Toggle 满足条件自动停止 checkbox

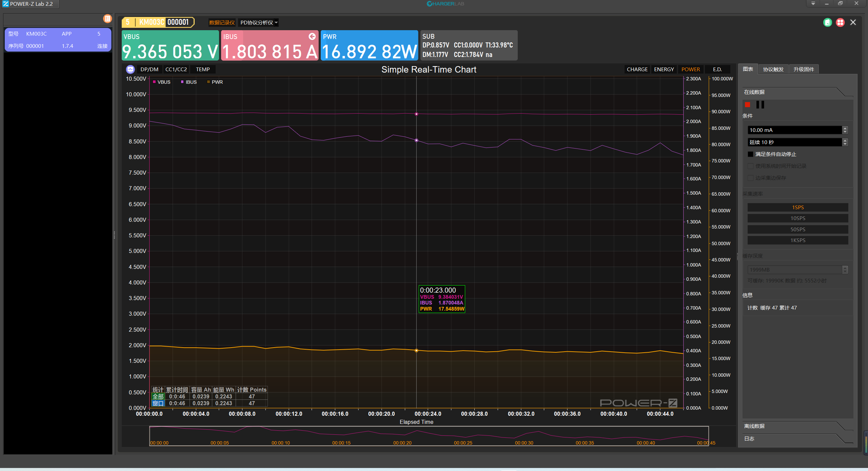pyautogui.click(x=750, y=154)
